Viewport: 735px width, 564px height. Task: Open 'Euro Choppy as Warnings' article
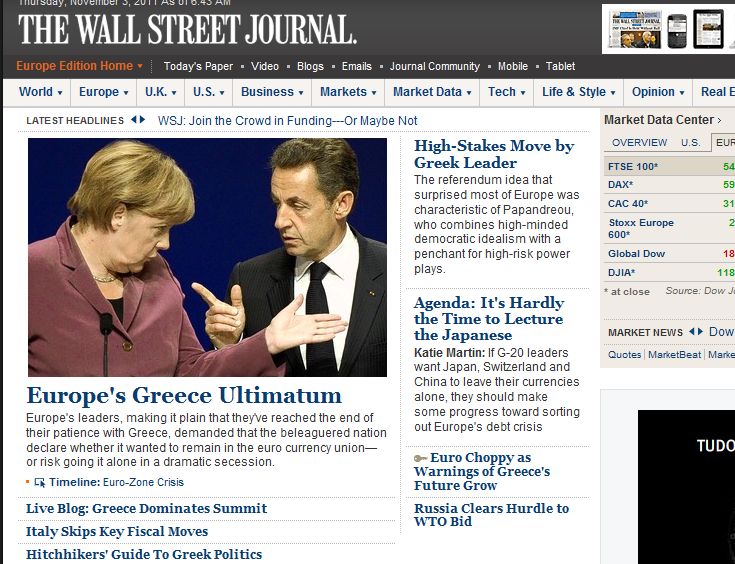click(482, 471)
